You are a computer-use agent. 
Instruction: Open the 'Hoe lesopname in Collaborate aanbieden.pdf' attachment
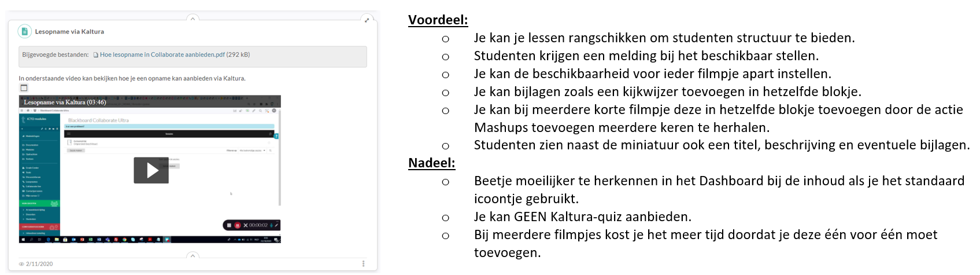162,55
